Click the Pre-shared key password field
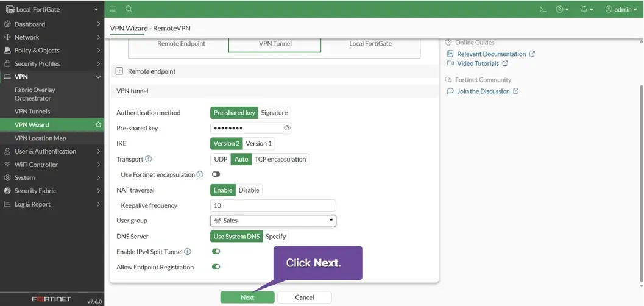Screen dimensions: 644x306 pyautogui.click(x=251, y=128)
